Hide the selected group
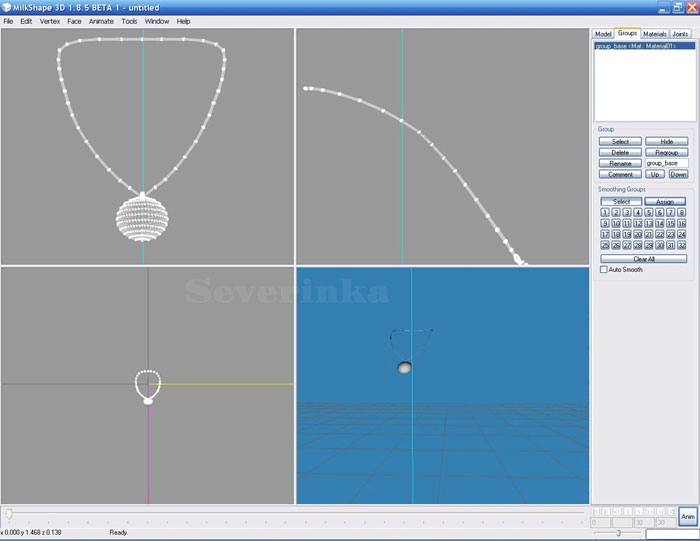Viewport: 700px width, 541px height. 666,141
